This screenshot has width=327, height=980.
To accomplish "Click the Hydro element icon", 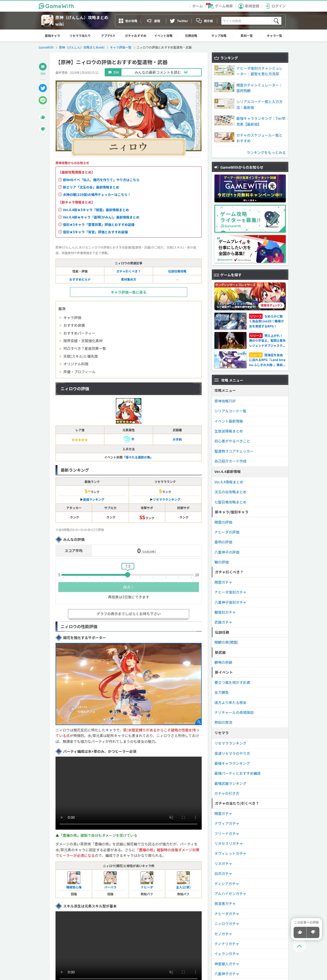I will (126, 439).
